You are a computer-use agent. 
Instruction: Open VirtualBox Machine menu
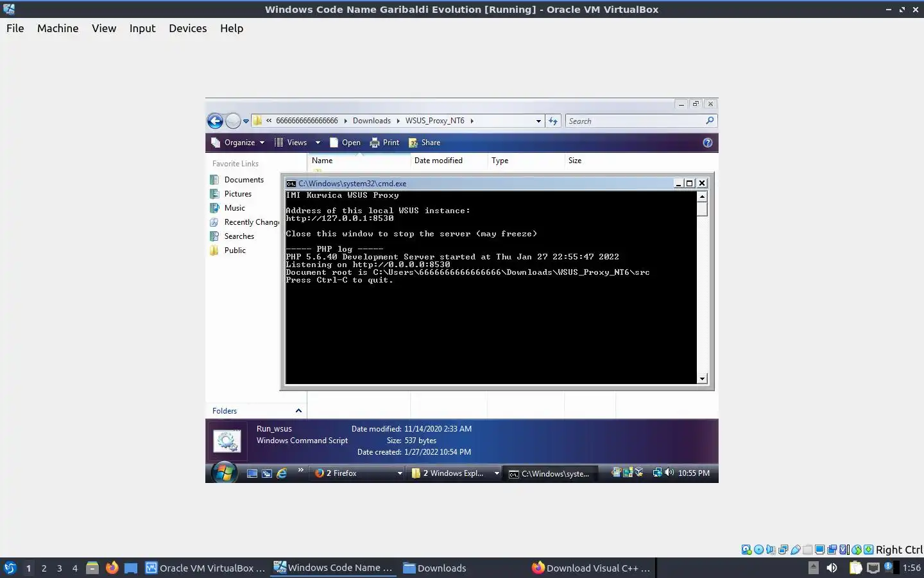[x=58, y=28]
